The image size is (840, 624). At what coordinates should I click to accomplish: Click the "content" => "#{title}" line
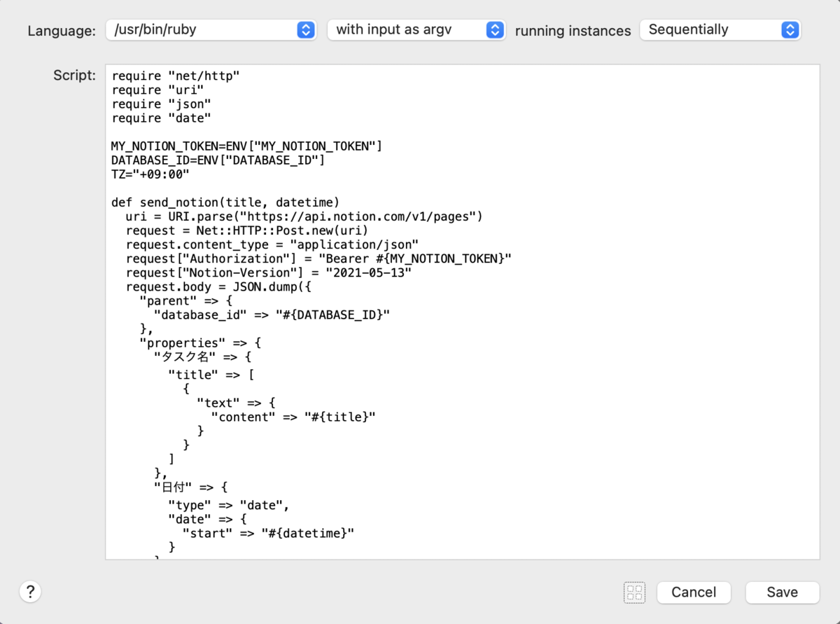pyautogui.click(x=294, y=417)
